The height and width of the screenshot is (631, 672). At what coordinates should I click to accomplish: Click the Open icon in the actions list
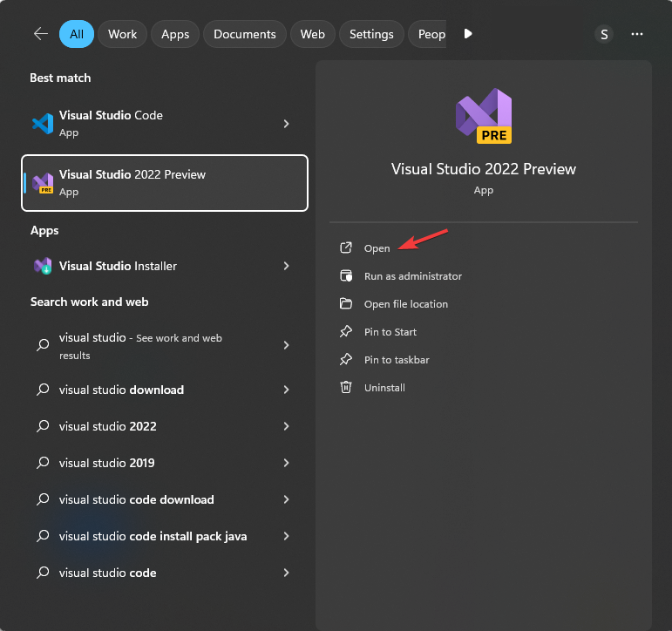(346, 248)
